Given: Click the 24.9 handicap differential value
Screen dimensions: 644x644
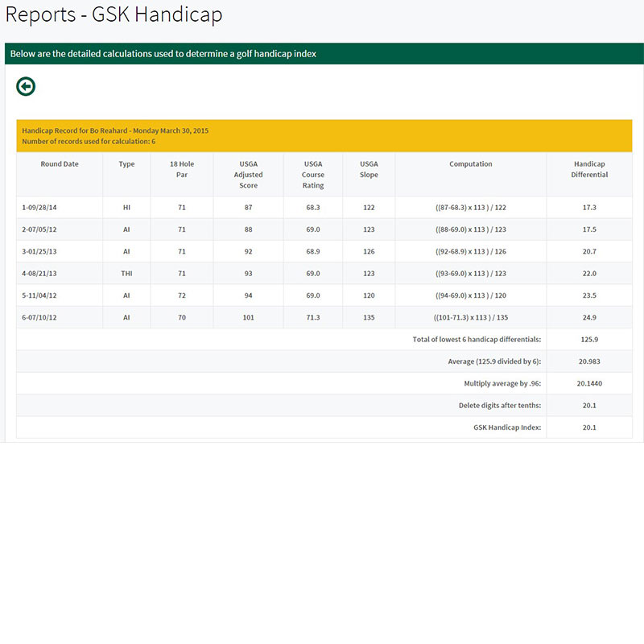Looking at the screenshot, I should coord(589,317).
